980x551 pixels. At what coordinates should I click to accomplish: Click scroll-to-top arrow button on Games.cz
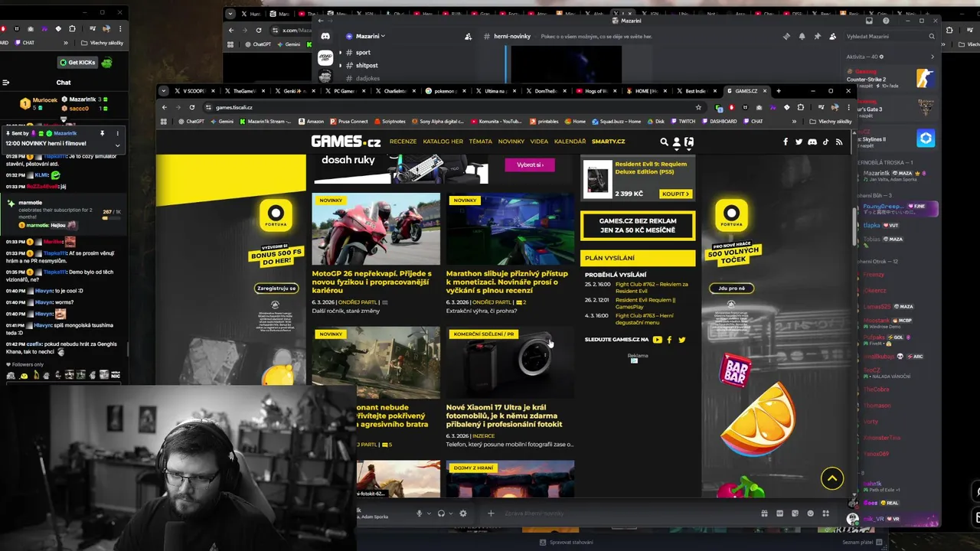[832, 478]
